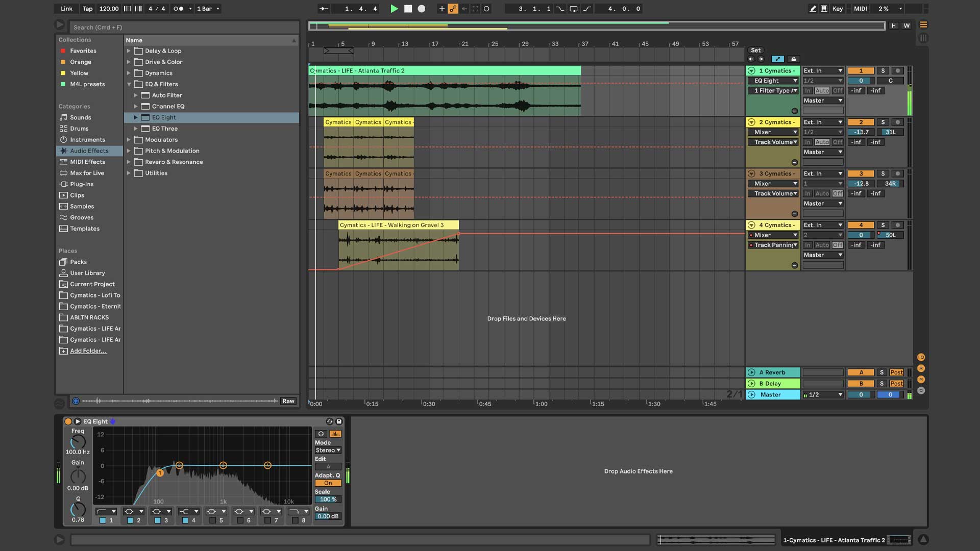Click the orange arrangement view toggle icon
This screenshot has width=980, height=551.
[x=923, y=24]
